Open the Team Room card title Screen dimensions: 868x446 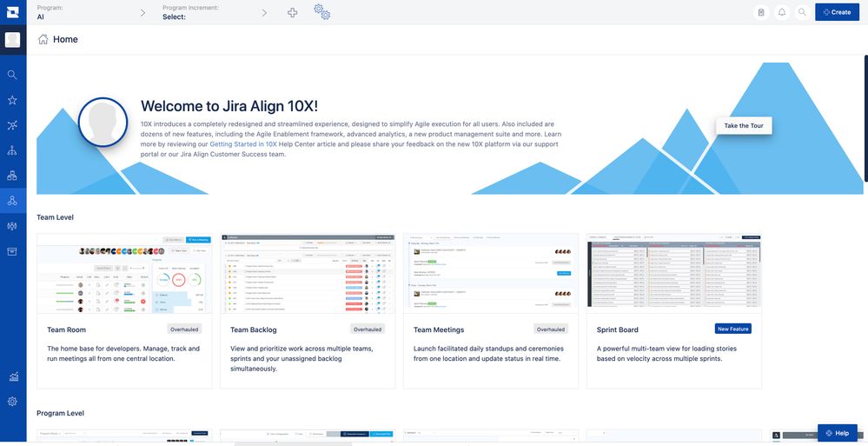(x=66, y=330)
